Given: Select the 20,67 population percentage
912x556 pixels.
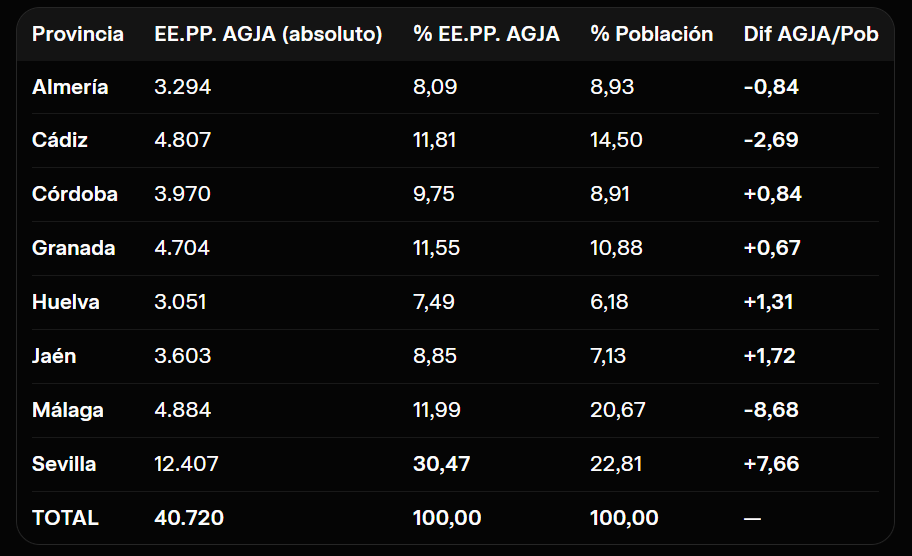Looking at the screenshot, I should pos(617,409).
